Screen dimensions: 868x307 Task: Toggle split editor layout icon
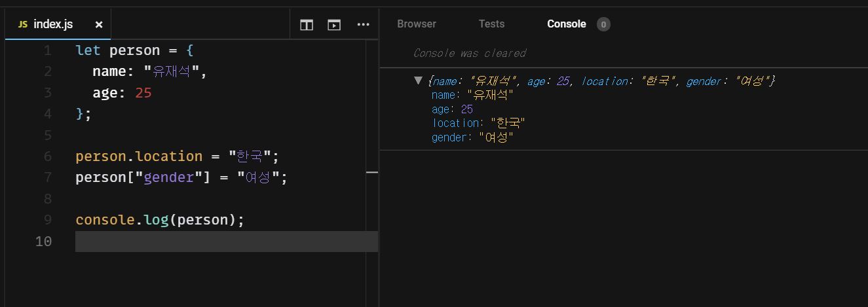point(307,25)
